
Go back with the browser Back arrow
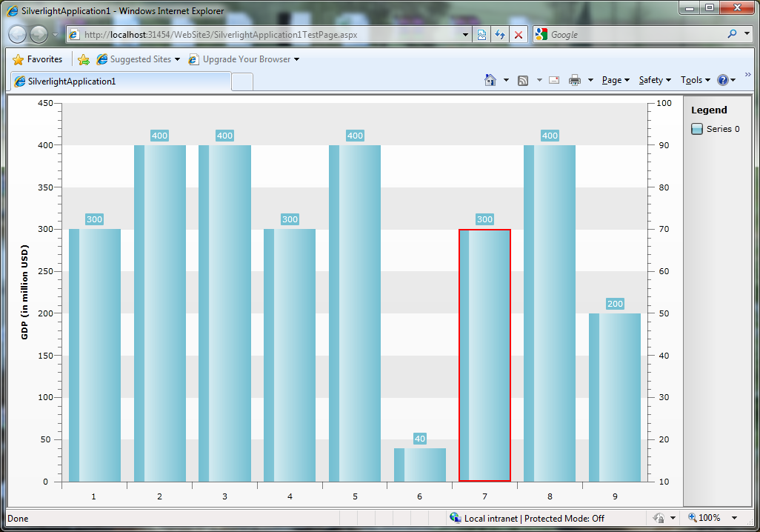click(x=18, y=34)
